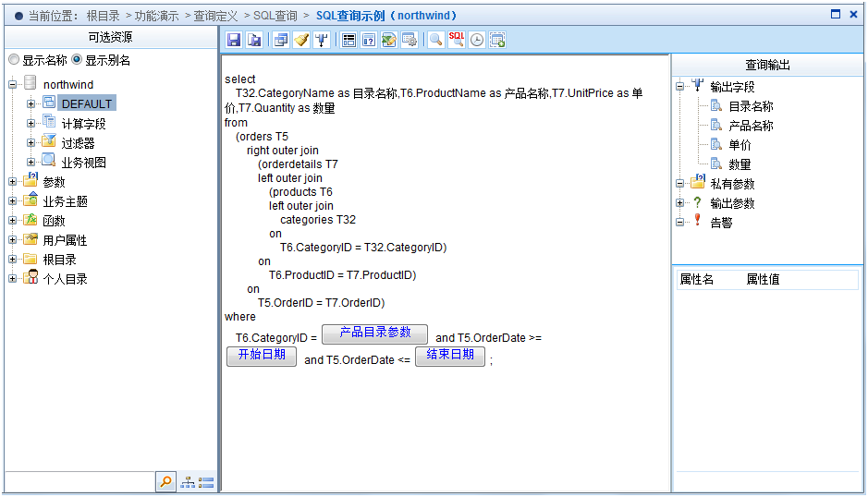Click 功能演示 in the breadcrumb
Viewport: 868px width, 497px height.
156,16
